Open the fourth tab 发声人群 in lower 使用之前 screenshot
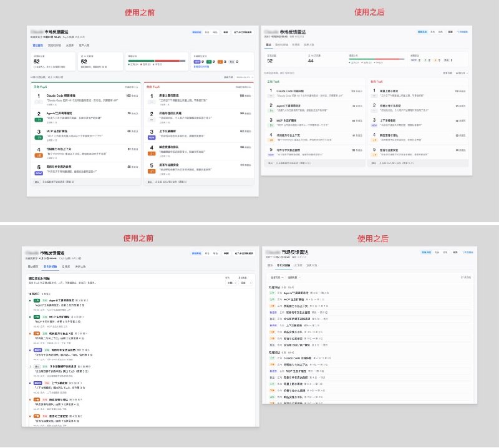 tap(80, 266)
